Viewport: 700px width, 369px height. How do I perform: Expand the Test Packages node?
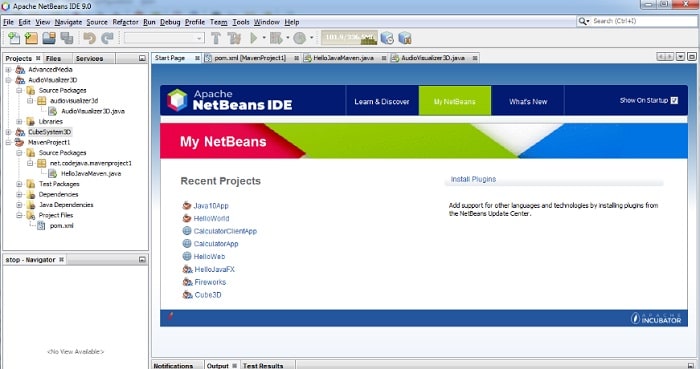19,184
